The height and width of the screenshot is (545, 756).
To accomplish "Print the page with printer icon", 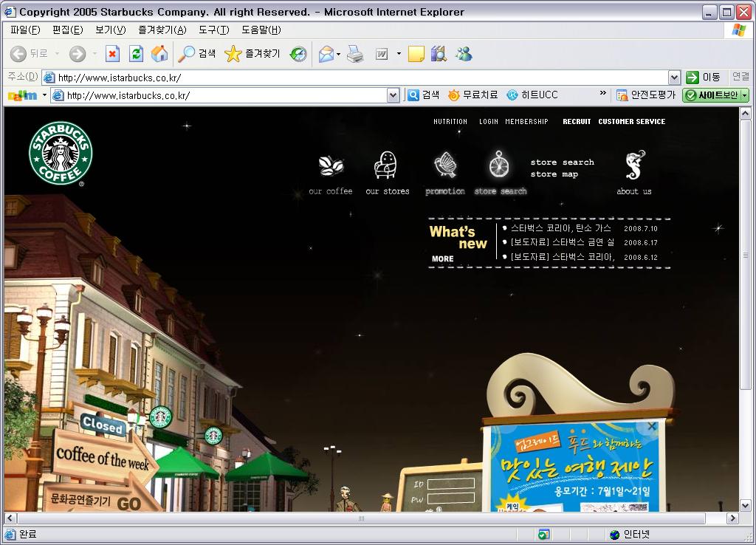I will pos(355,54).
